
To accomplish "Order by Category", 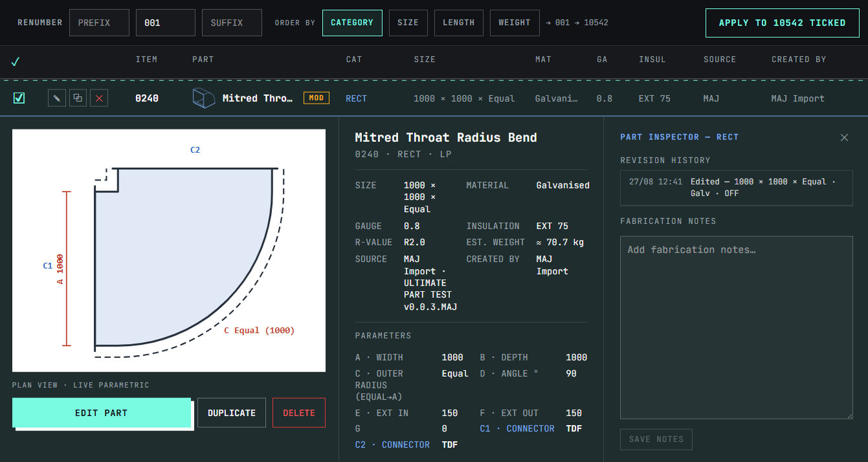I will [352, 23].
